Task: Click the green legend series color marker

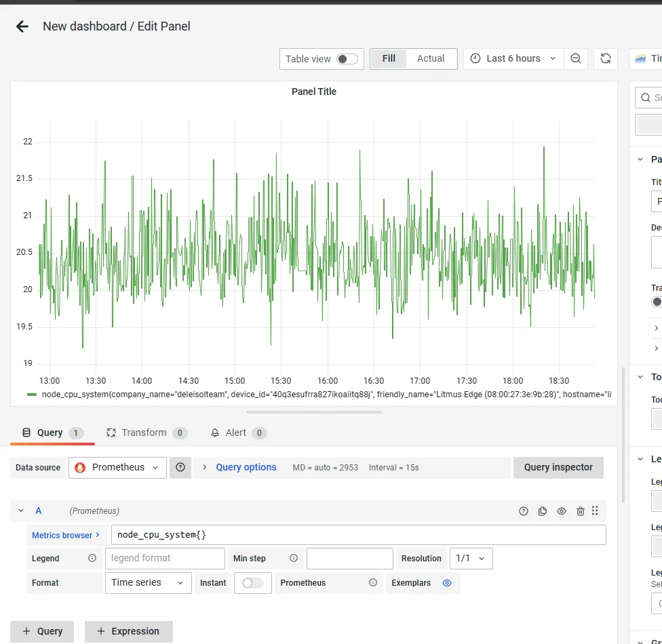Action: [x=32, y=395]
